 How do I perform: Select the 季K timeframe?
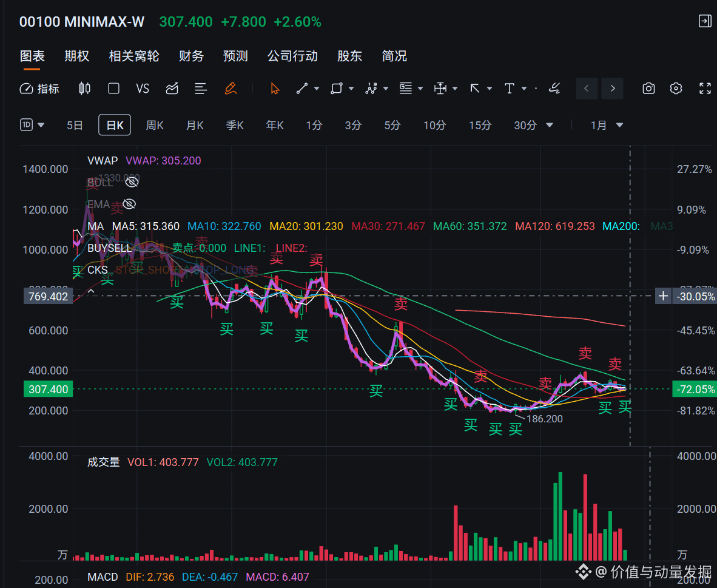[235, 125]
